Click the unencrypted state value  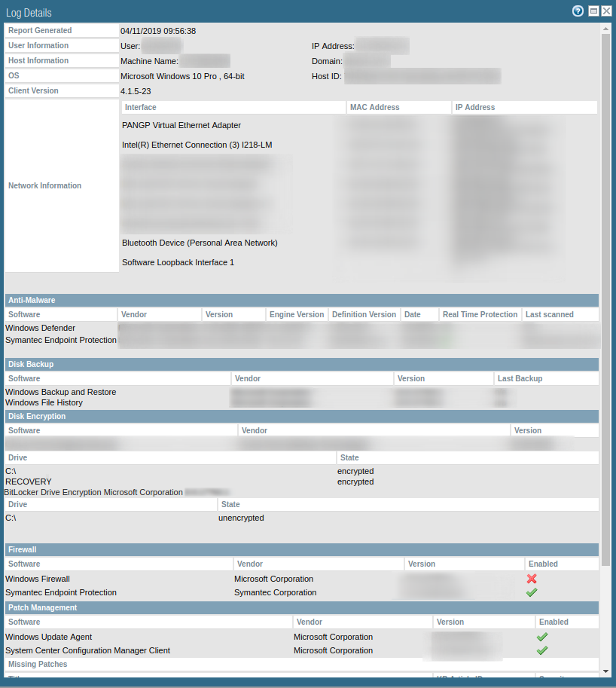pyautogui.click(x=241, y=518)
